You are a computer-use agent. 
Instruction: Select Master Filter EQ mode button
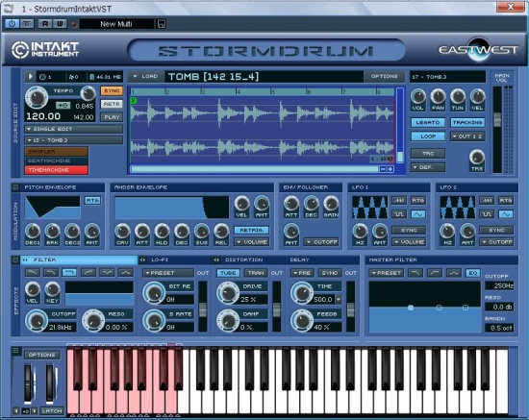point(473,273)
